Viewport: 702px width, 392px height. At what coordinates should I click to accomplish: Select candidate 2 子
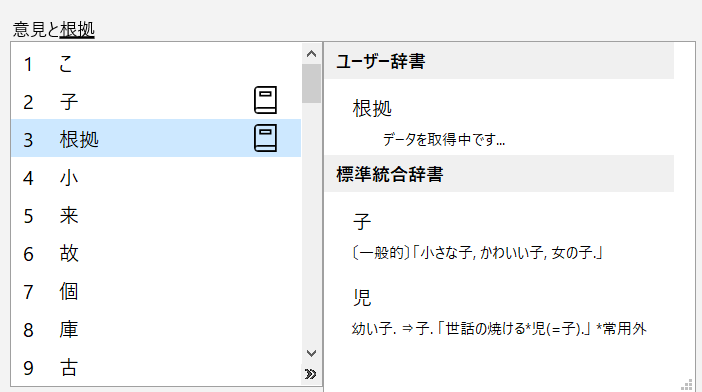156,101
